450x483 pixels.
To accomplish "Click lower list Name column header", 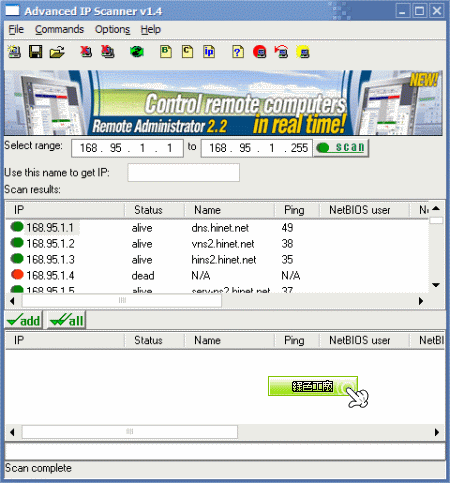I will 230,340.
